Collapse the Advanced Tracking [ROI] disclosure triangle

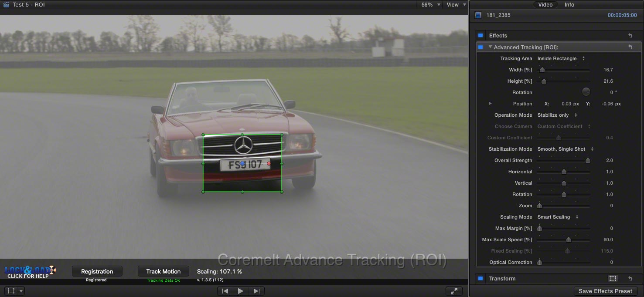pyautogui.click(x=491, y=47)
